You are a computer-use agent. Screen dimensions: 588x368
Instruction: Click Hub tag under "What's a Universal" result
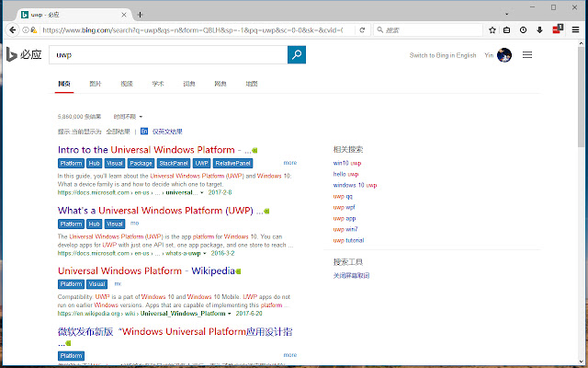94,224
